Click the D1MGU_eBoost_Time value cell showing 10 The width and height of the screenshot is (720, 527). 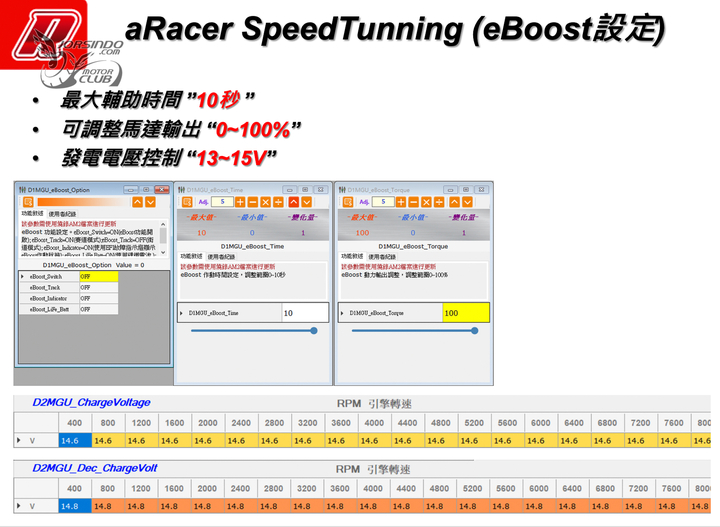305,313
